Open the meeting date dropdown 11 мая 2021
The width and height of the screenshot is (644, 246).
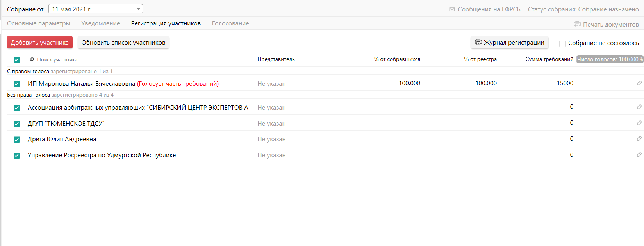pos(95,9)
